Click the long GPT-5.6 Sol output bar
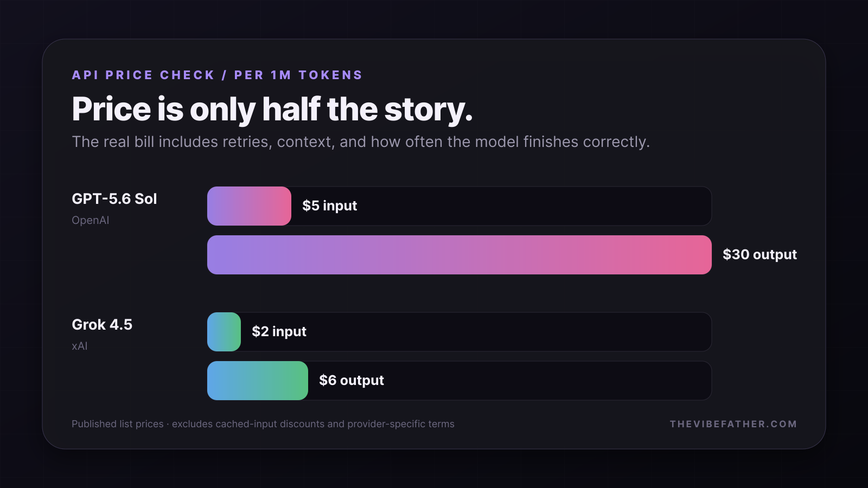 tap(459, 255)
